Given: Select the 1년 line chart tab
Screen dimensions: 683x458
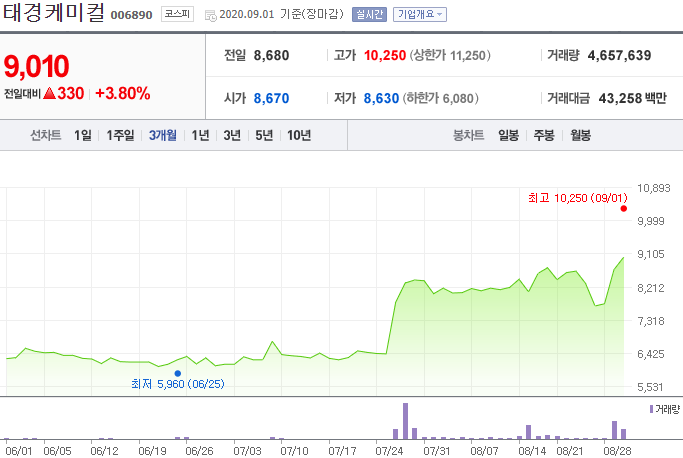Looking at the screenshot, I should coord(200,136).
